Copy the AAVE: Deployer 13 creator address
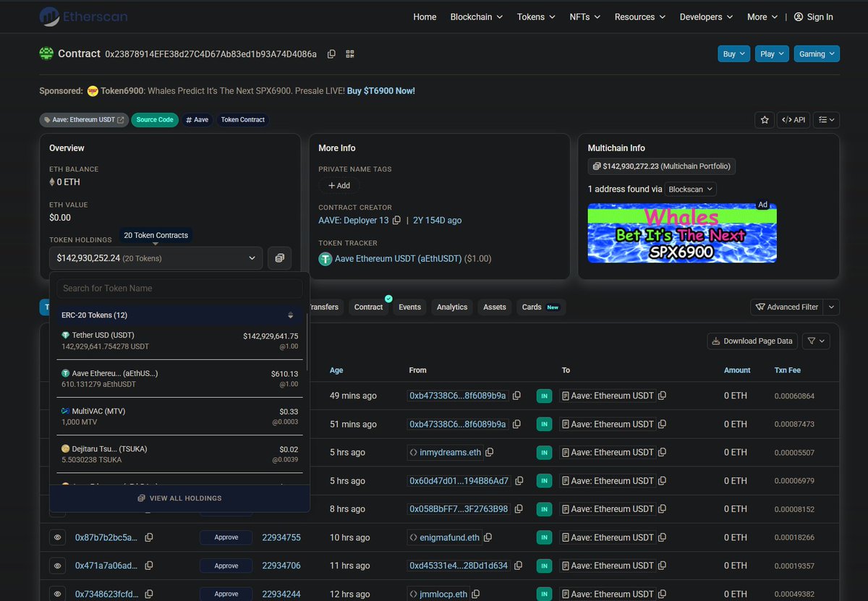The width and height of the screenshot is (868, 601). point(396,221)
